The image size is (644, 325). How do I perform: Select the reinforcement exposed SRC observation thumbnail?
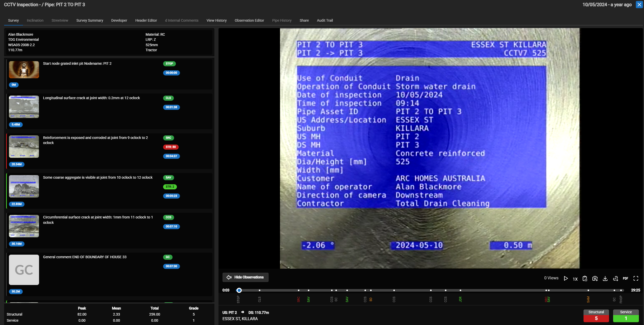click(x=24, y=147)
